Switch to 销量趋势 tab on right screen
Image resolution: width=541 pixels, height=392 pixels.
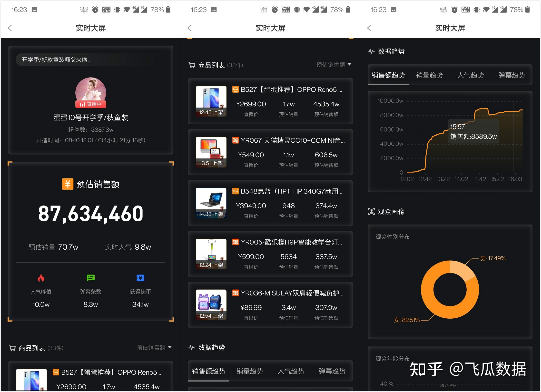click(430, 75)
